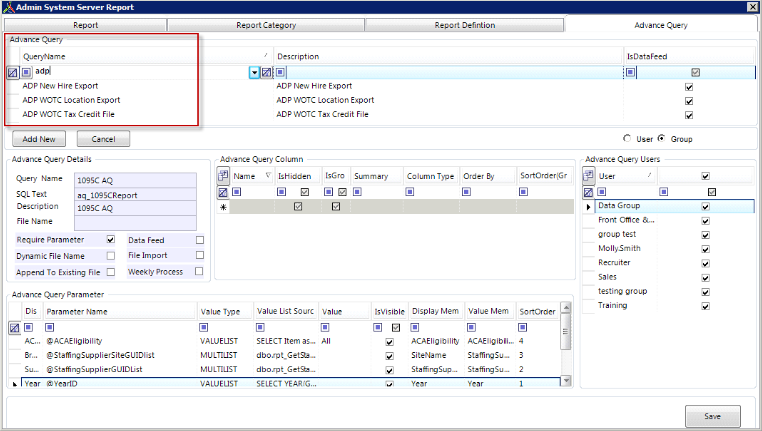
Task: Enable the Dynamic File Name checkbox
Action: point(110,256)
